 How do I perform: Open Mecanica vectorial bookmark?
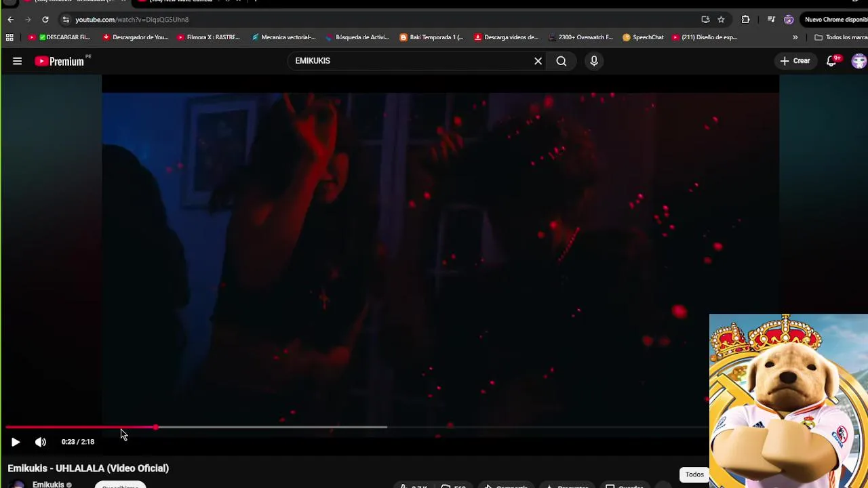283,37
